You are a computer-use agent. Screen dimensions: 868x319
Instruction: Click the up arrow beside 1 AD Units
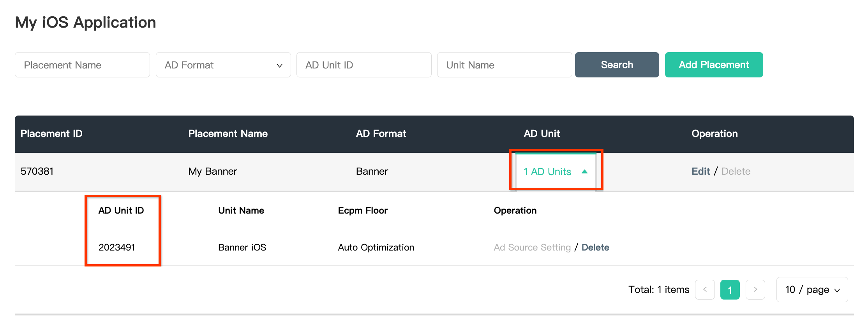[x=584, y=172]
